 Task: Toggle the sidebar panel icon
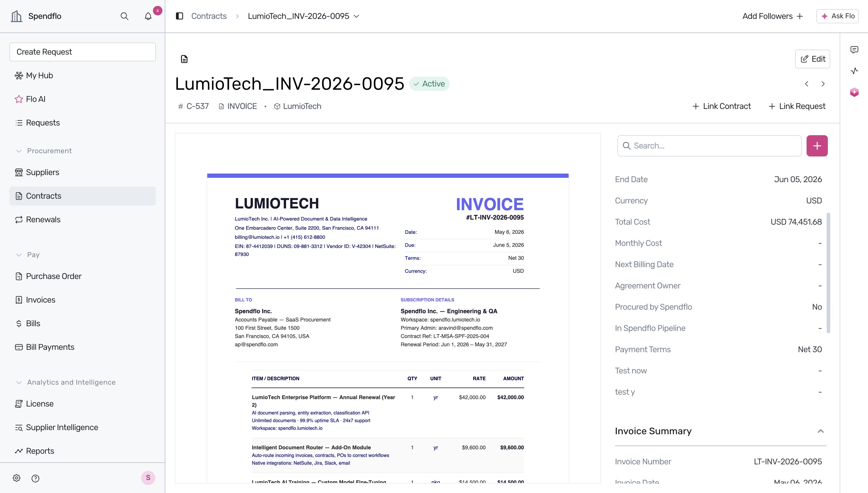(180, 16)
